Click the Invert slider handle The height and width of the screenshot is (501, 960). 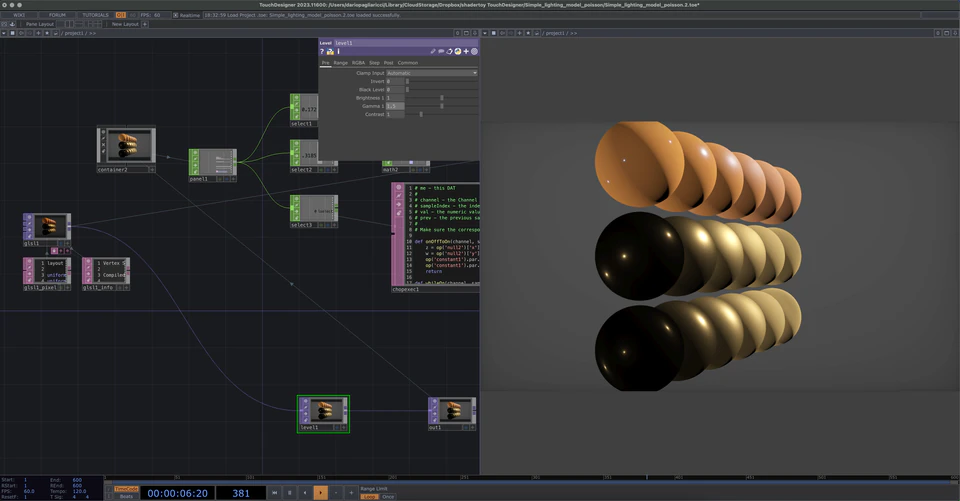point(407,81)
